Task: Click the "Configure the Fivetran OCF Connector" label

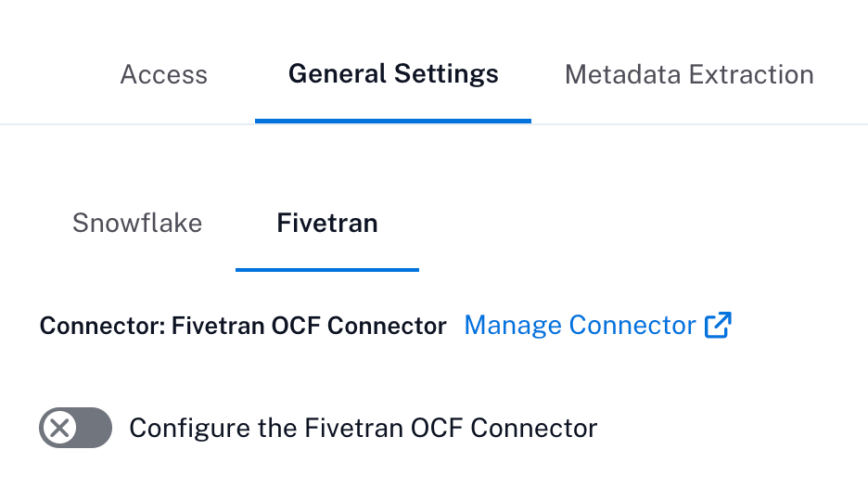Action: [x=364, y=428]
